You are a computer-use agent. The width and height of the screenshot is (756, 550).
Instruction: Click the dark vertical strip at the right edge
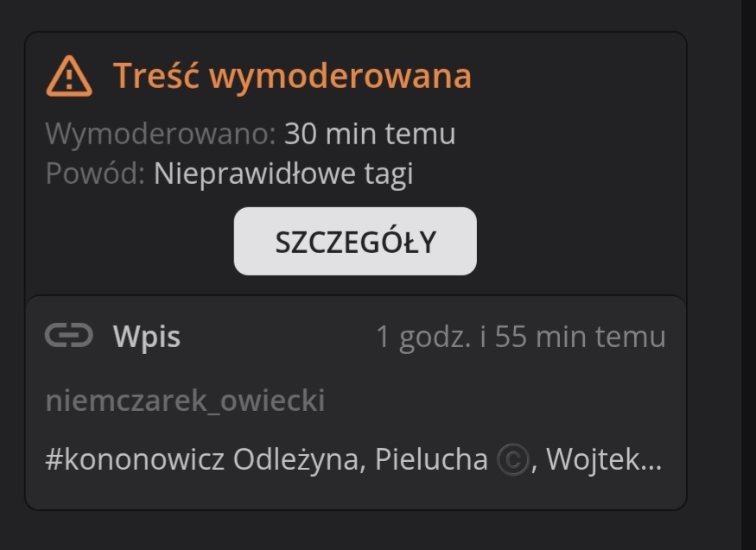click(x=748, y=275)
